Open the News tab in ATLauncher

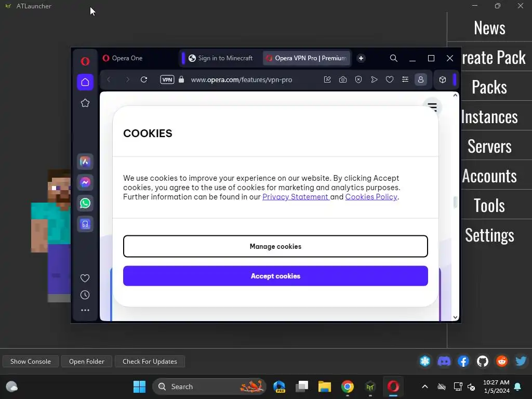click(x=489, y=28)
